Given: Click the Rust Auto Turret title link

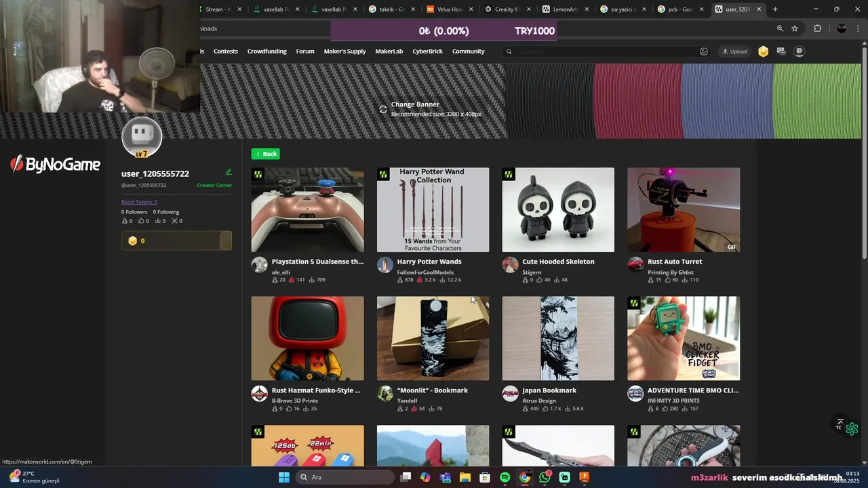Looking at the screenshot, I should pos(675,262).
